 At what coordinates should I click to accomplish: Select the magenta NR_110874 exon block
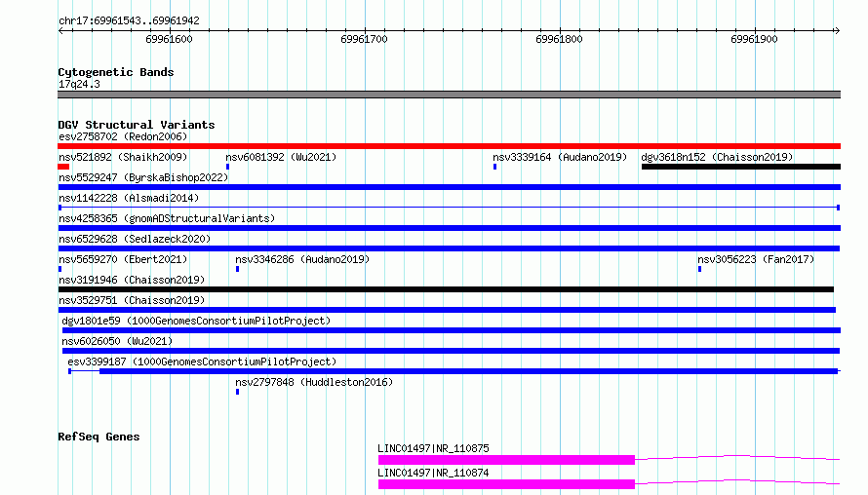click(506, 484)
